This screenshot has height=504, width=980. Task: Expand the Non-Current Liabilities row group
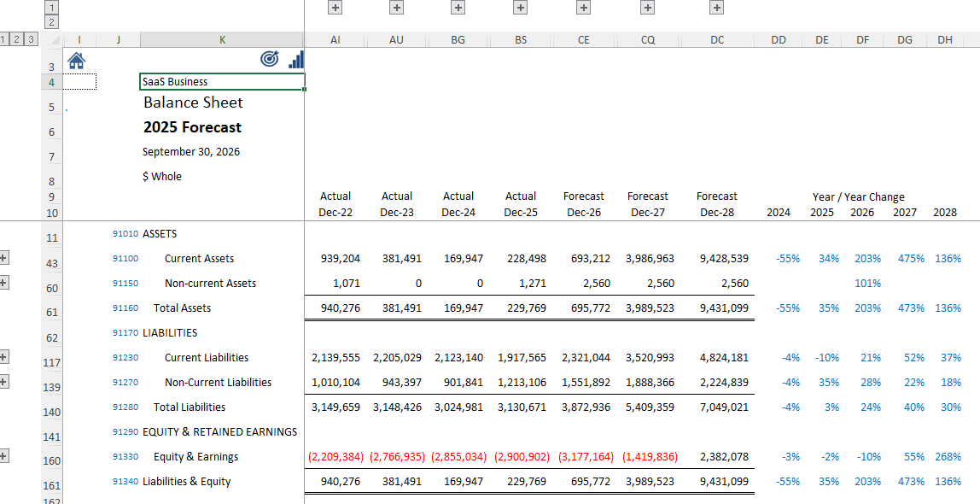[x=3, y=382]
